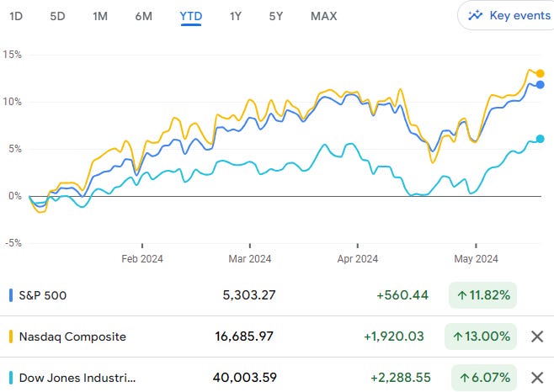Image resolution: width=554 pixels, height=392 pixels.
Task: Show the 5Y time range
Action: [x=276, y=16]
